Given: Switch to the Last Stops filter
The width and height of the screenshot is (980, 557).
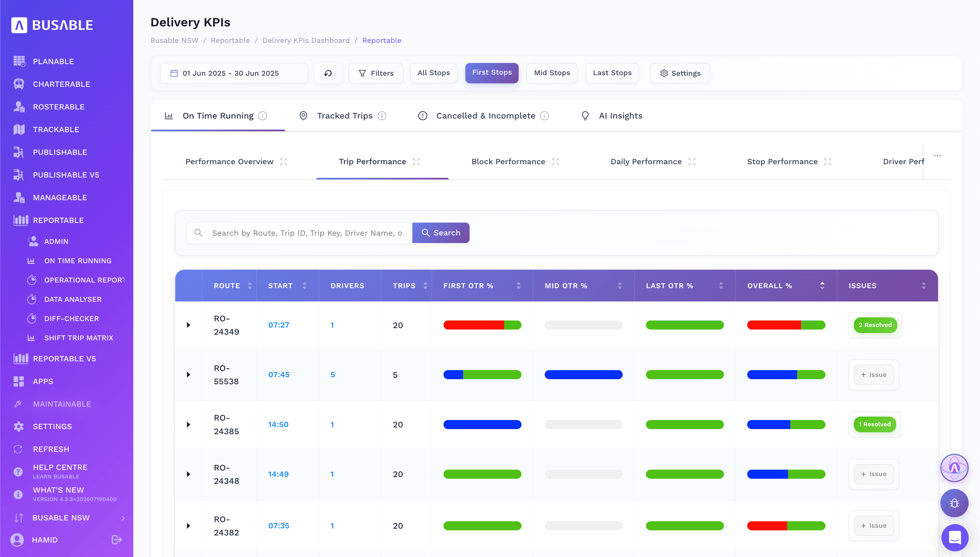Looking at the screenshot, I should tap(612, 73).
